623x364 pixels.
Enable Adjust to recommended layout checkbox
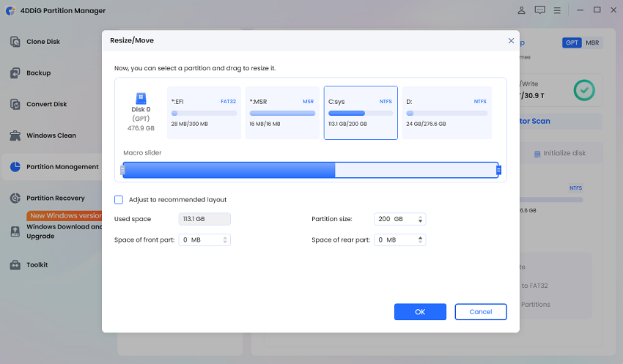(x=119, y=200)
